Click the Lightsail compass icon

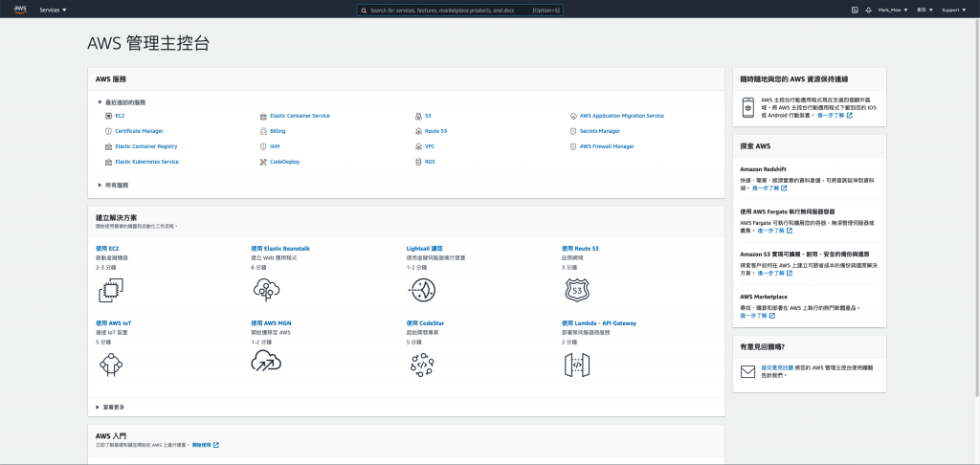point(421,290)
